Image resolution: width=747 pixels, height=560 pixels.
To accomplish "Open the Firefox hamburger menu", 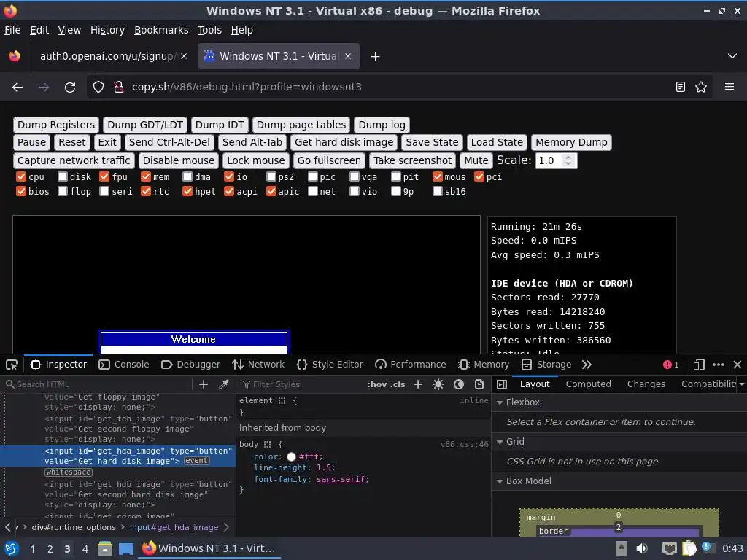I will (x=729, y=87).
